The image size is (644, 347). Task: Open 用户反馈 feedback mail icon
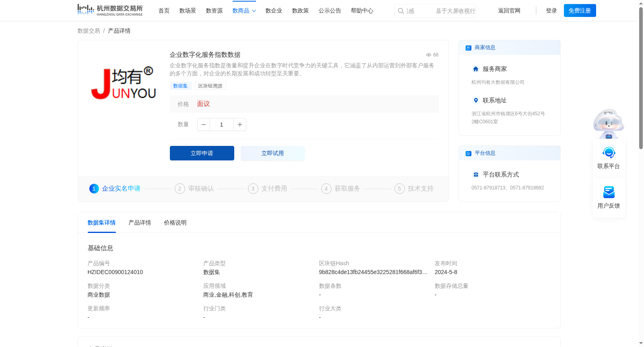pyautogui.click(x=609, y=192)
